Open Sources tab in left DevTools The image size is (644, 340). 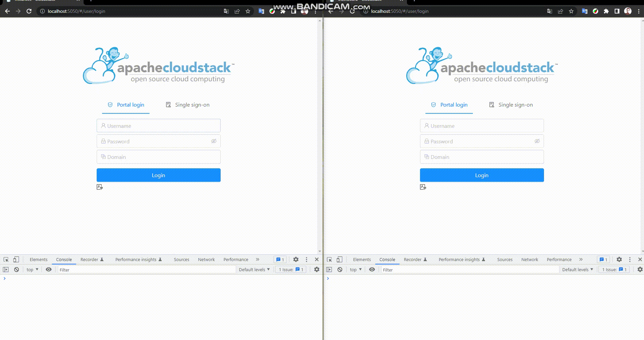(x=181, y=259)
